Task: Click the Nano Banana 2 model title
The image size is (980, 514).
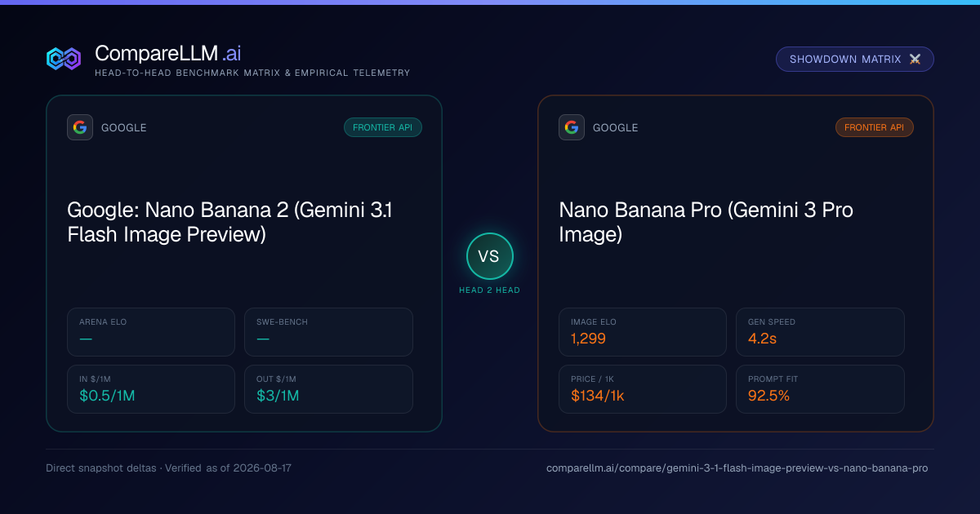Action: tap(230, 222)
